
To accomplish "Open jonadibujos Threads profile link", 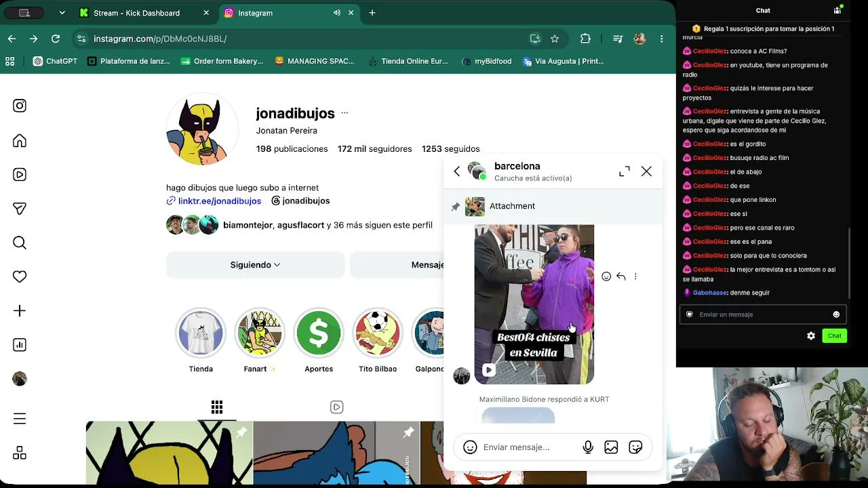I will click(x=300, y=201).
